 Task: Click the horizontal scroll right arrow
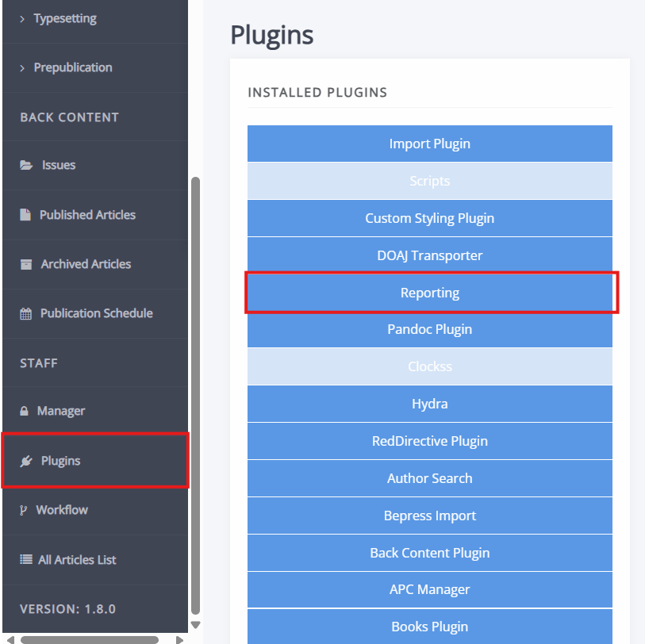point(179,640)
